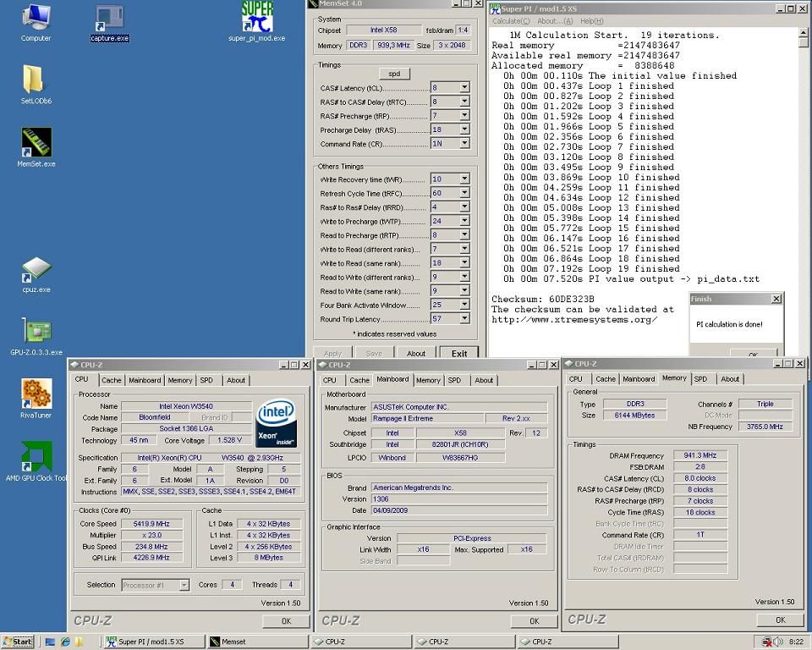Open Four Bank Activate Window dropdown
Image resolution: width=812 pixels, height=650 pixels.
pos(464,305)
